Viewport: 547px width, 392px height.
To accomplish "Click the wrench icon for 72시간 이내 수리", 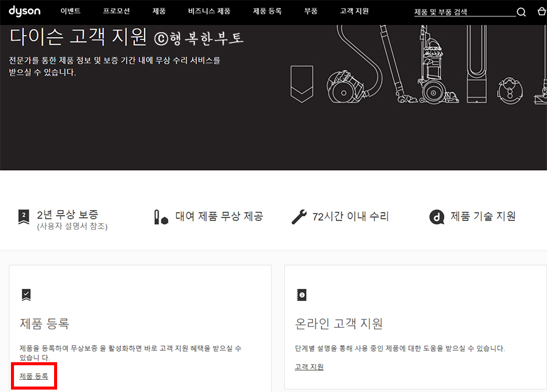I will [x=299, y=216].
